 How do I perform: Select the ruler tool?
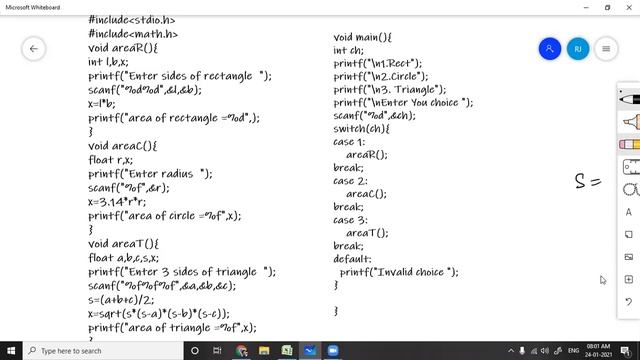631,167
